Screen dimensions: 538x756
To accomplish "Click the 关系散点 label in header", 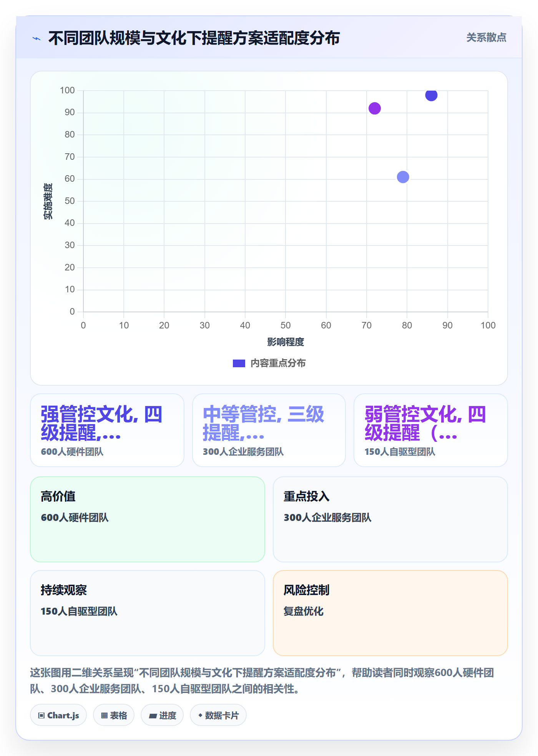I will tap(486, 38).
